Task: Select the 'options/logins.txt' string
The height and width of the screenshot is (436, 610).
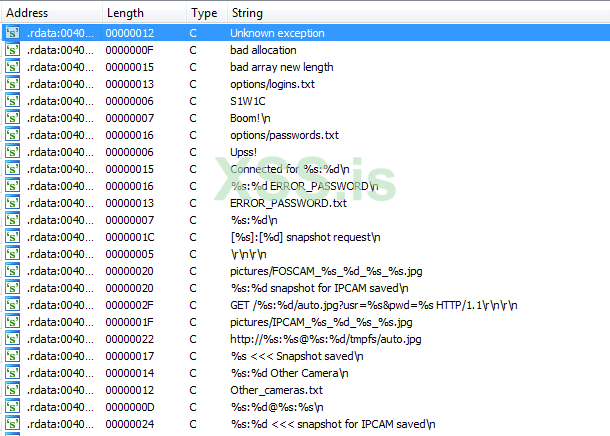Action: click(x=272, y=84)
